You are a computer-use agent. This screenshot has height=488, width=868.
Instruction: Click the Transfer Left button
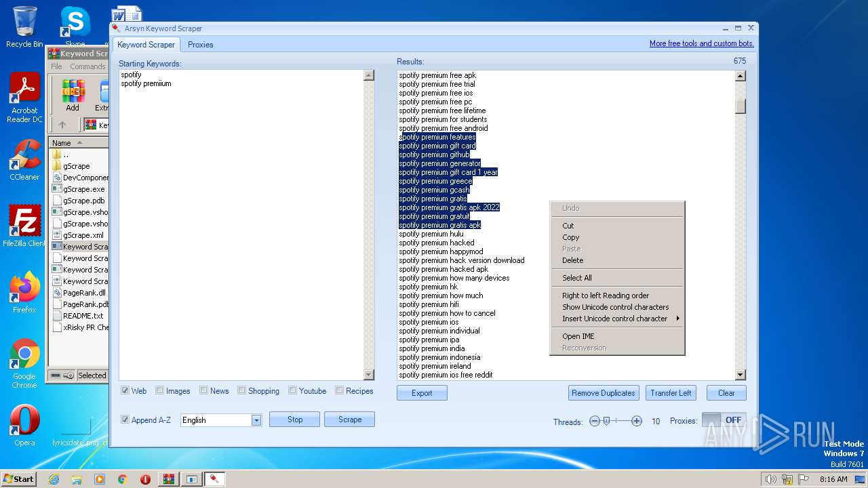click(x=671, y=393)
